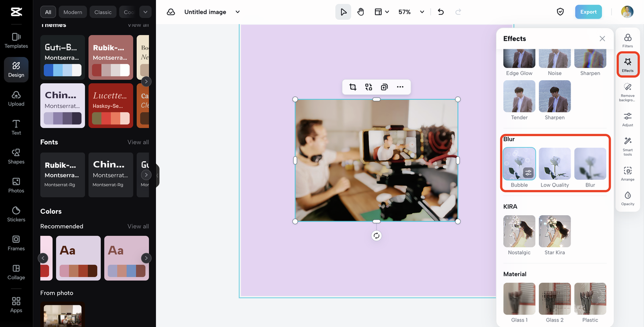Open the Adjust tool panel
The image size is (644, 327).
(x=627, y=119)
